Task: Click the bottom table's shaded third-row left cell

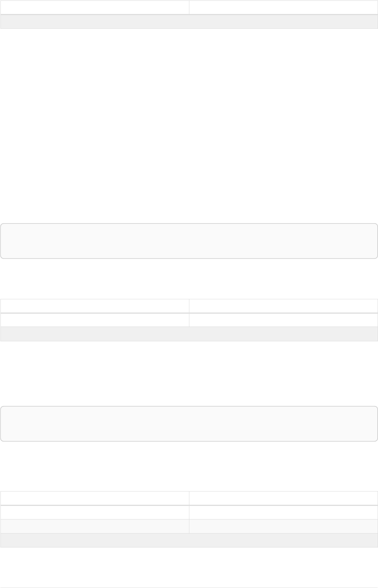Action: 94,526
